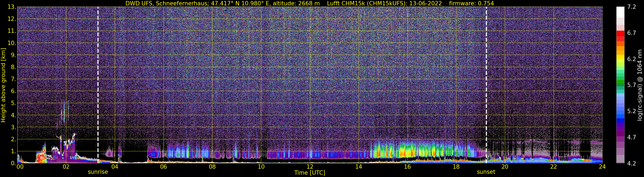
Task: Click the 'Time [UTC]' axis label
Action: (x=310, y=173)
